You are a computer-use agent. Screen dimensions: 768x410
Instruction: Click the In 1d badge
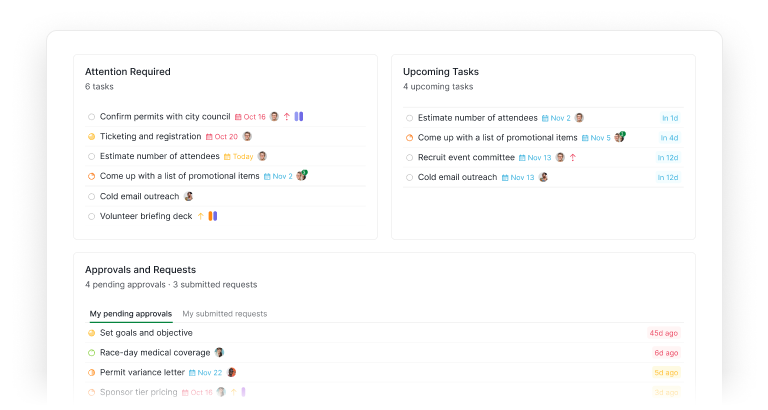point(670,118)
